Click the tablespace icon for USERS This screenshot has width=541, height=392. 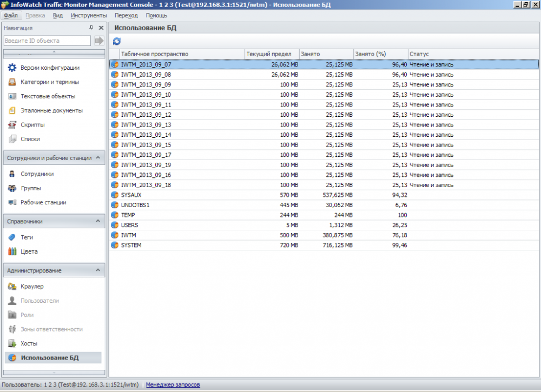click(x=115, y=225)
